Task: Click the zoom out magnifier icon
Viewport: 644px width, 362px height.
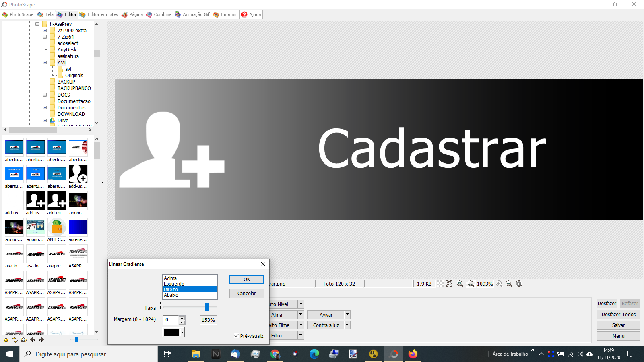Action: point(509,284)
